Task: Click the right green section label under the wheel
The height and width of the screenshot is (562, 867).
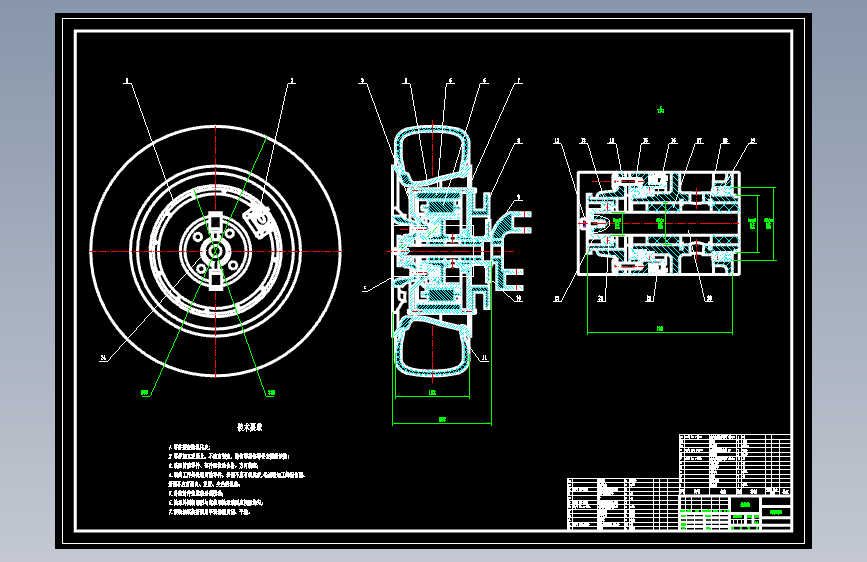Action: 270,393
